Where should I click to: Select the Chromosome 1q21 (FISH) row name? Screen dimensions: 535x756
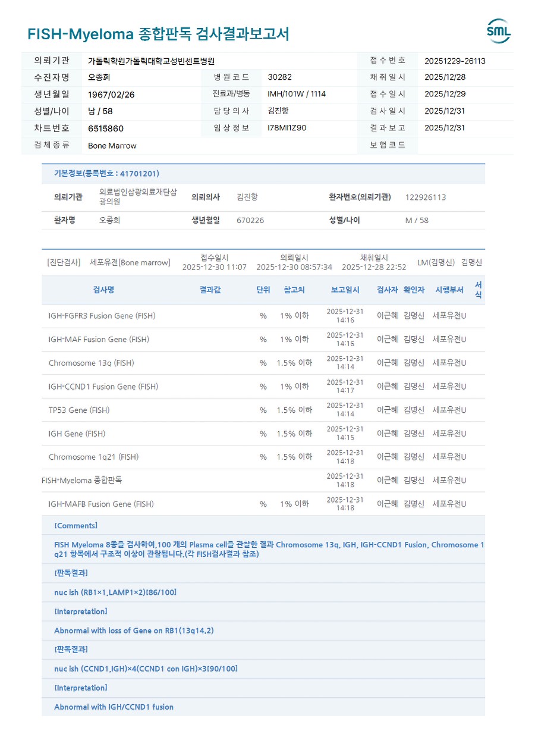[x=93, y=457]
